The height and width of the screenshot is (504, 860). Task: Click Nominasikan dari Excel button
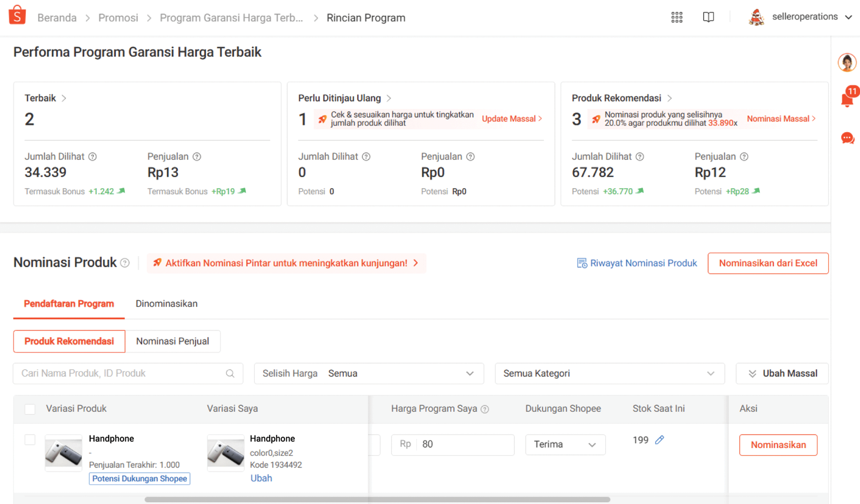pyautogui.click(x=768, y=263)
